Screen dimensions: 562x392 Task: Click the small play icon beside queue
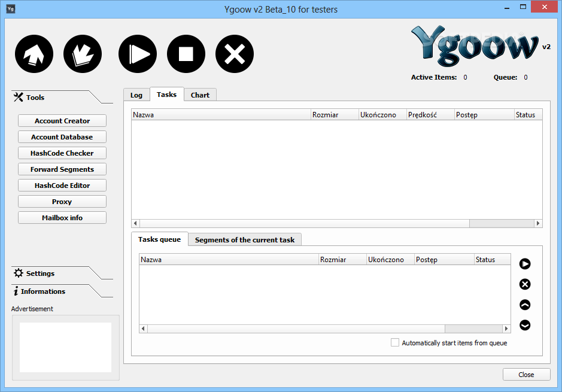click(525, 264)
